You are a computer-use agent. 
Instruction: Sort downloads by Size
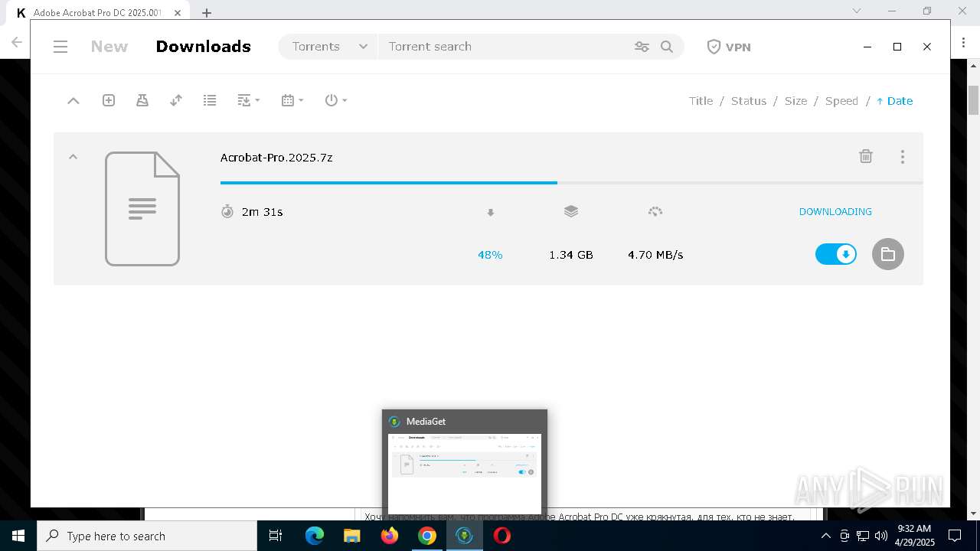[795, 101]
